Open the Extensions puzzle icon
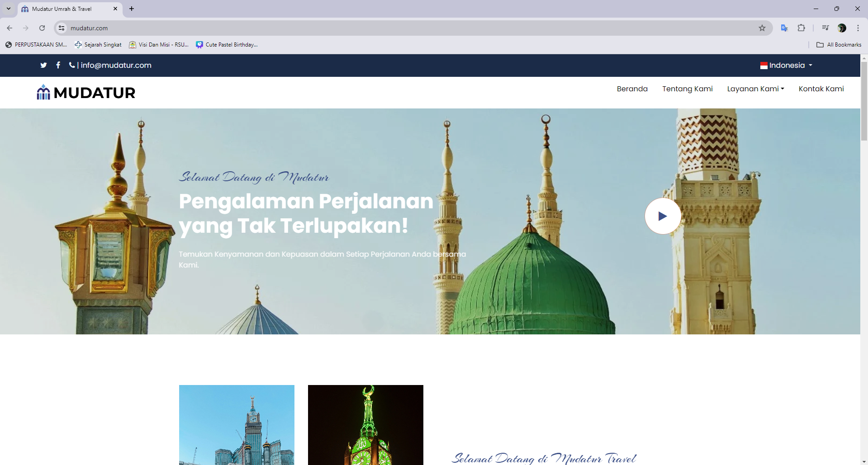Image resolution: width=868 pixels, height=465 pixels. [801, 28]
